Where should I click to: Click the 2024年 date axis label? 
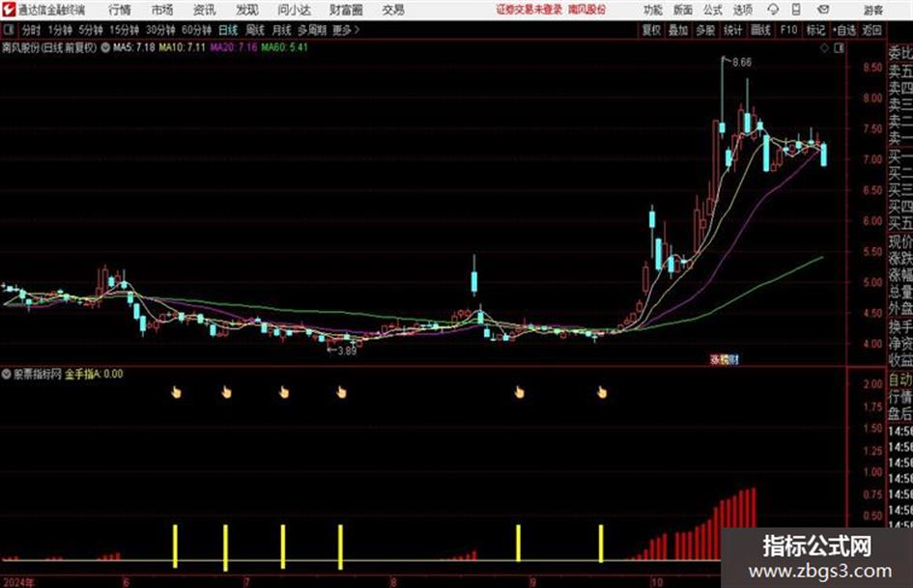coord(18,582)
